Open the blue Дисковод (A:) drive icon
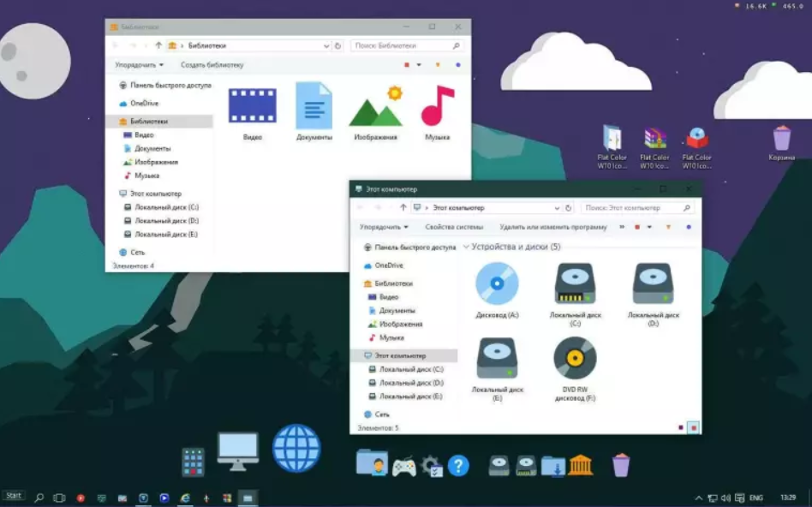812x507 pixels. click(497, 283)
